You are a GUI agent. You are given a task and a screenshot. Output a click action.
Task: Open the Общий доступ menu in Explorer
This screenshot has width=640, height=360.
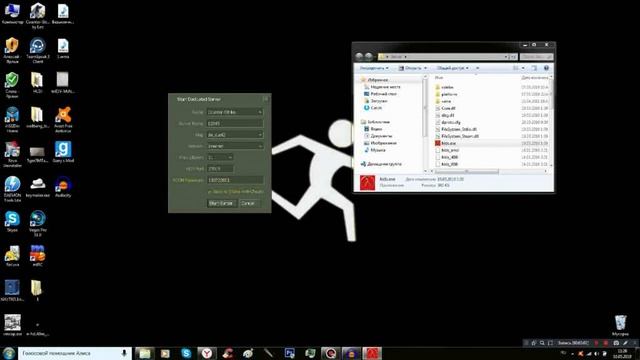point(453,68)
